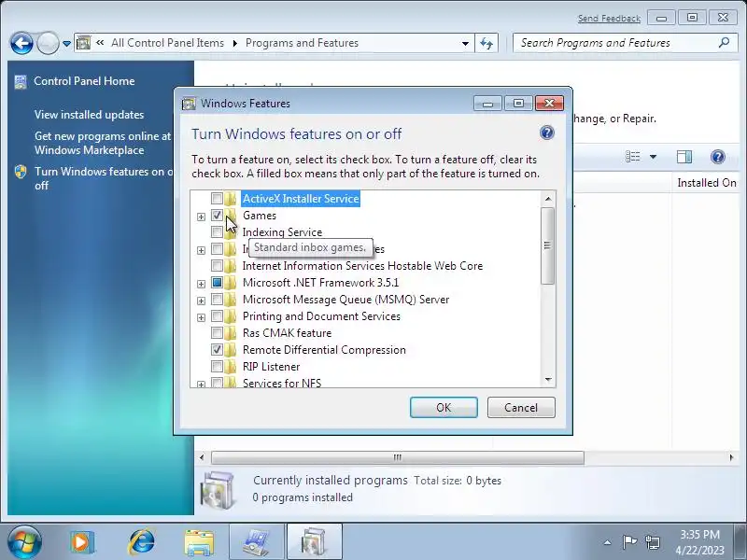Check Internet Information Services Hostable Web Core
747x560 pixels.
(217, 266)
